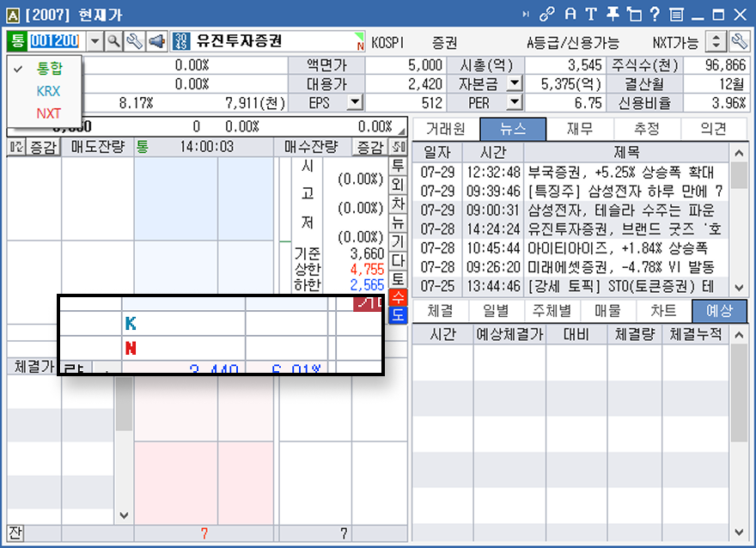Viewport: 756px width, 548px height.
Task: Click scroll-down arrow of the 예상 table
Action: pyautogui.click(x=739, y=533)
